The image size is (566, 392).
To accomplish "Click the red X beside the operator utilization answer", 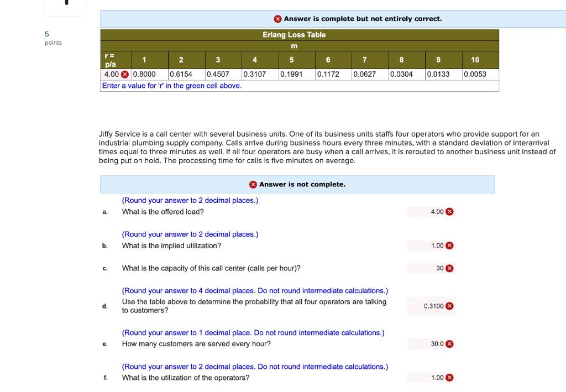I will point(449,378).
